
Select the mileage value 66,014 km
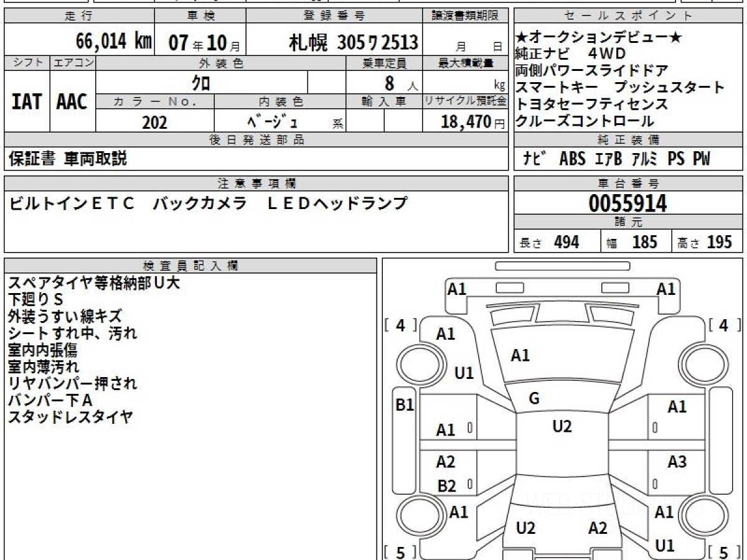pos(113,42)
